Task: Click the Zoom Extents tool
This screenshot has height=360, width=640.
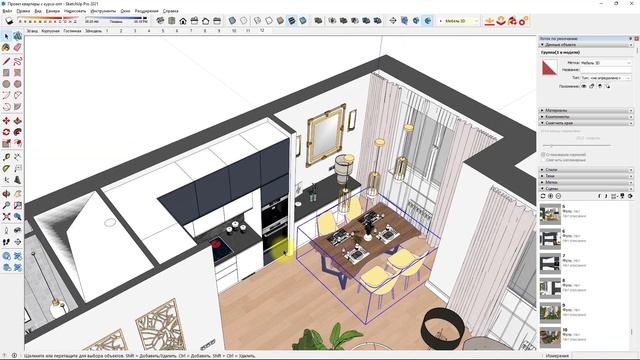Action: [x=6, y=217]
